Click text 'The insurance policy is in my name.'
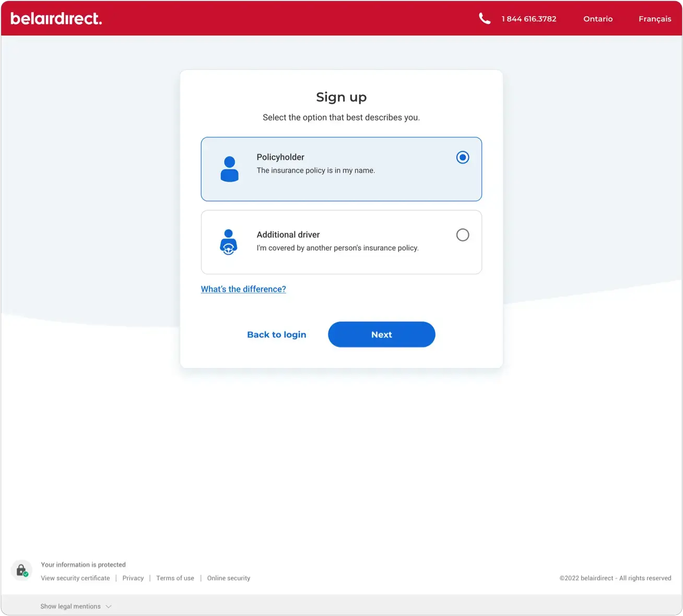 316,171
